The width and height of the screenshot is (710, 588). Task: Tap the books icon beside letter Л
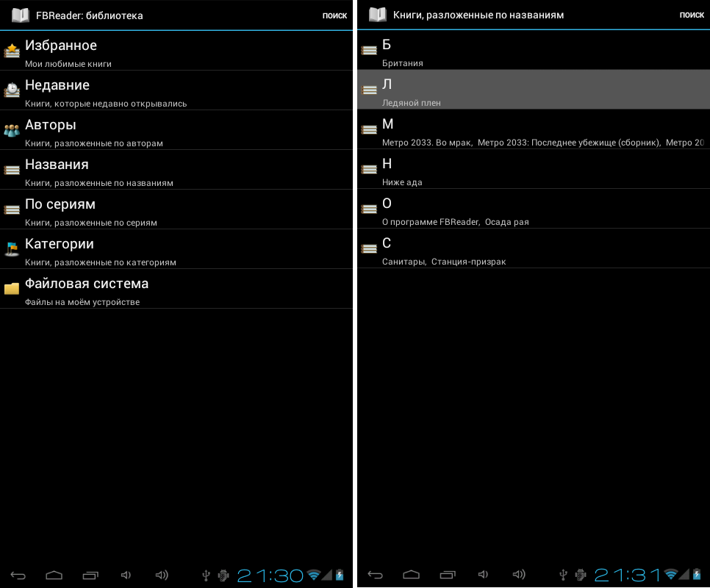pos(369,90)
